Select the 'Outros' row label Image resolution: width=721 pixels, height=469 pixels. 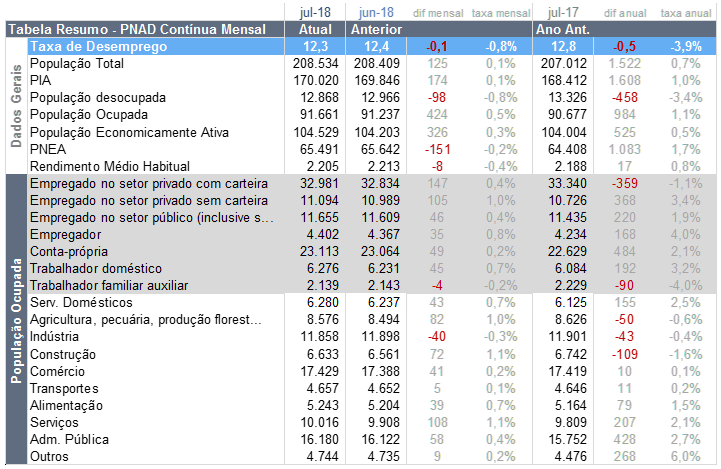(x=49, y=457)
